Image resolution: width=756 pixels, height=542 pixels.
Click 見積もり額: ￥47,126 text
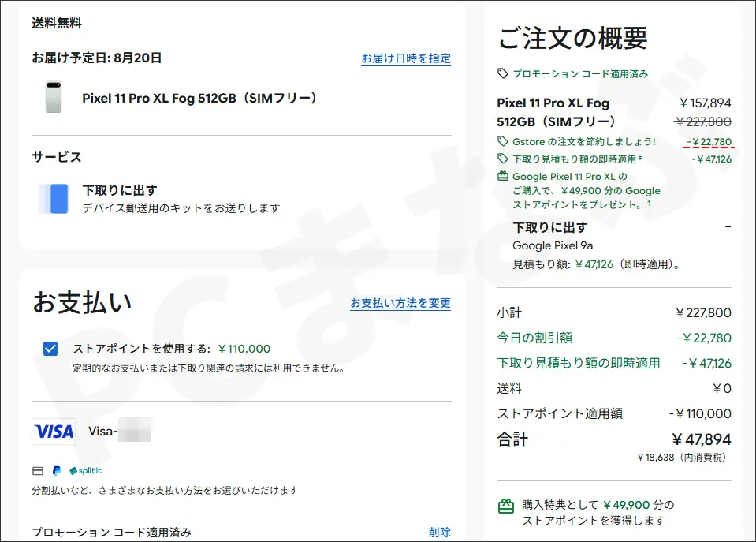(597, 264)
